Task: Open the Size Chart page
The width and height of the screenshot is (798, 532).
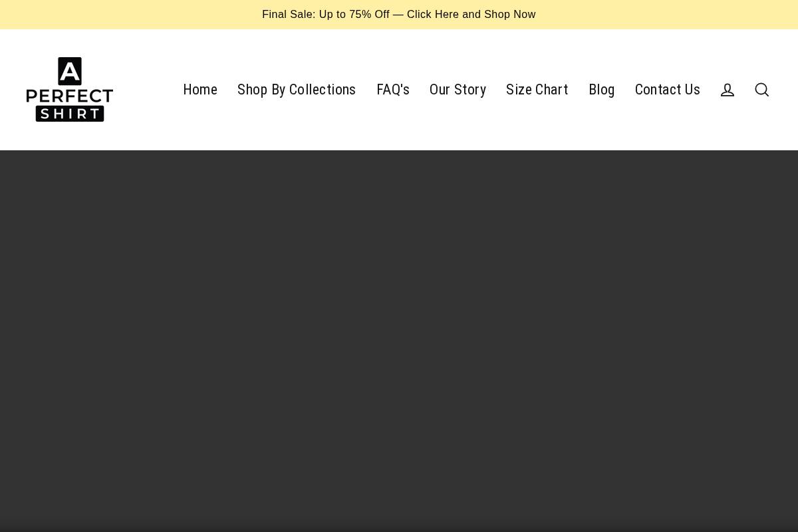Action: [537, 90]
